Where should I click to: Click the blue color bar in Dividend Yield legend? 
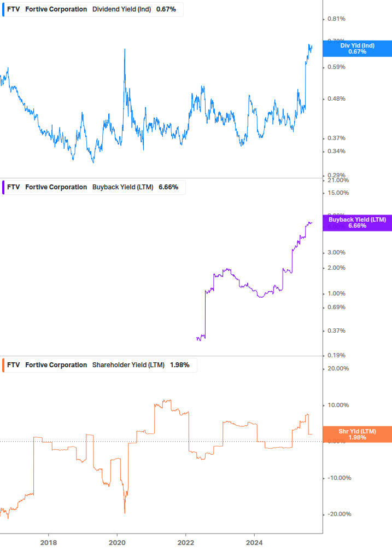(3, 9)
